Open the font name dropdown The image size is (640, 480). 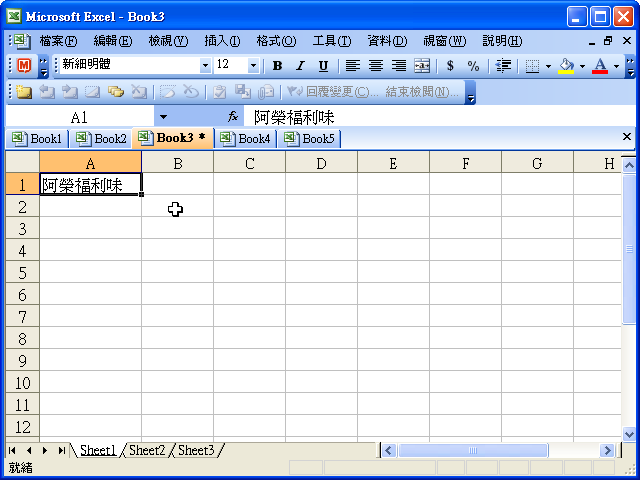pos(205,65)
